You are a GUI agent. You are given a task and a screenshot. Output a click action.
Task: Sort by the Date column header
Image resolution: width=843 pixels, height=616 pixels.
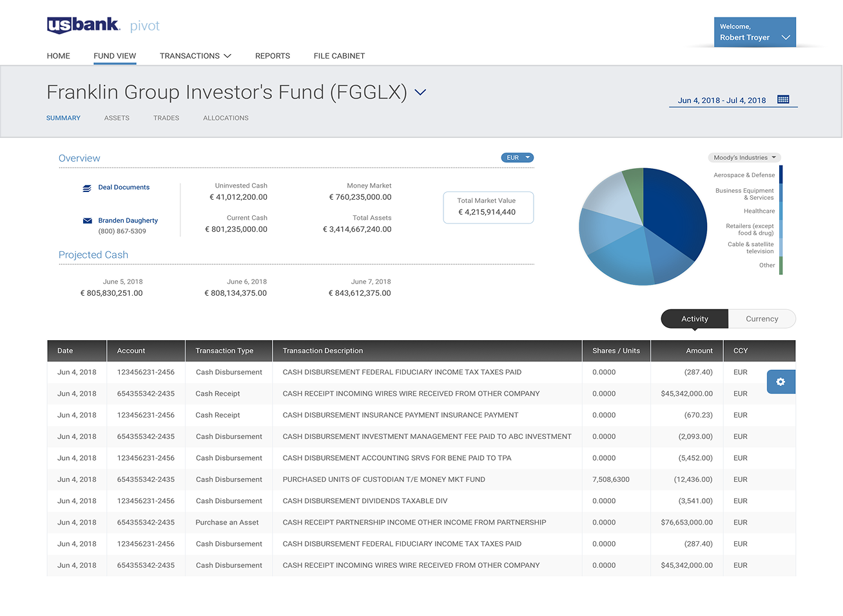(77, 351)
